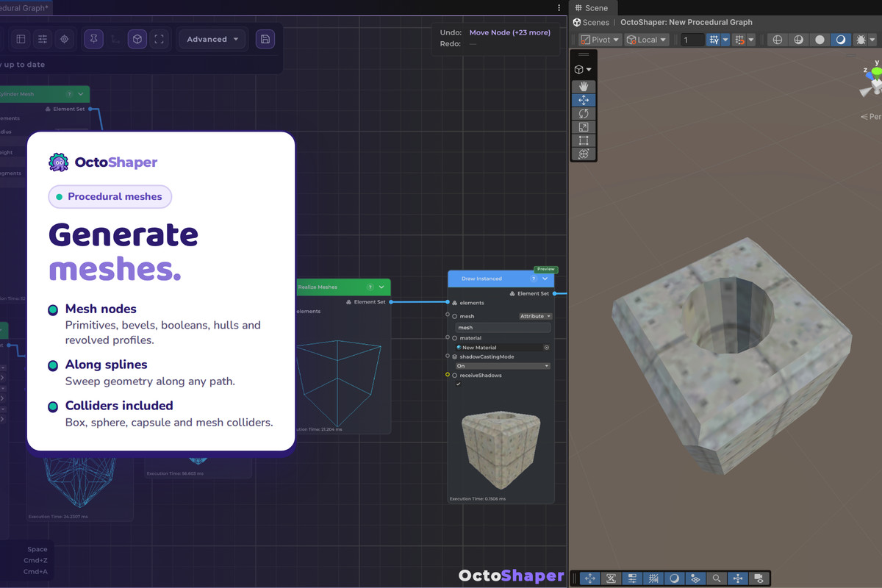Open the shadowCastingMode On dropdown
Image resolution: width=882 pixels, height=588 pixels.
[503, 365]
